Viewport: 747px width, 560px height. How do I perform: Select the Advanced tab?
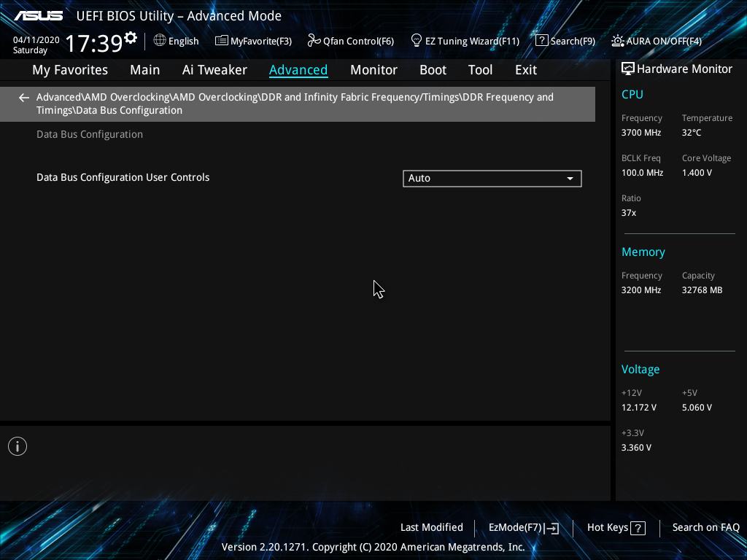pos(298,70)
